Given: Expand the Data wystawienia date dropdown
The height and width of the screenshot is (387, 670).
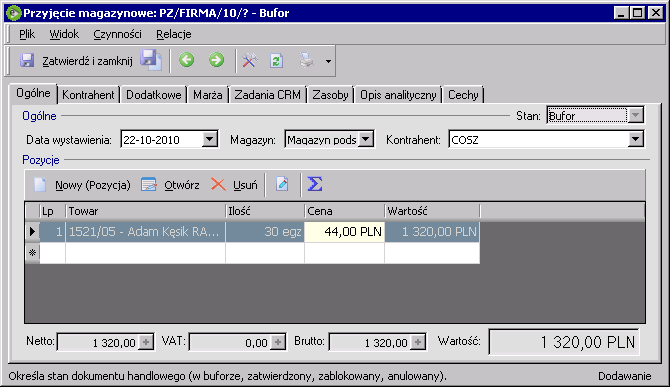Looking at the screenshot, I should (209, 139).
